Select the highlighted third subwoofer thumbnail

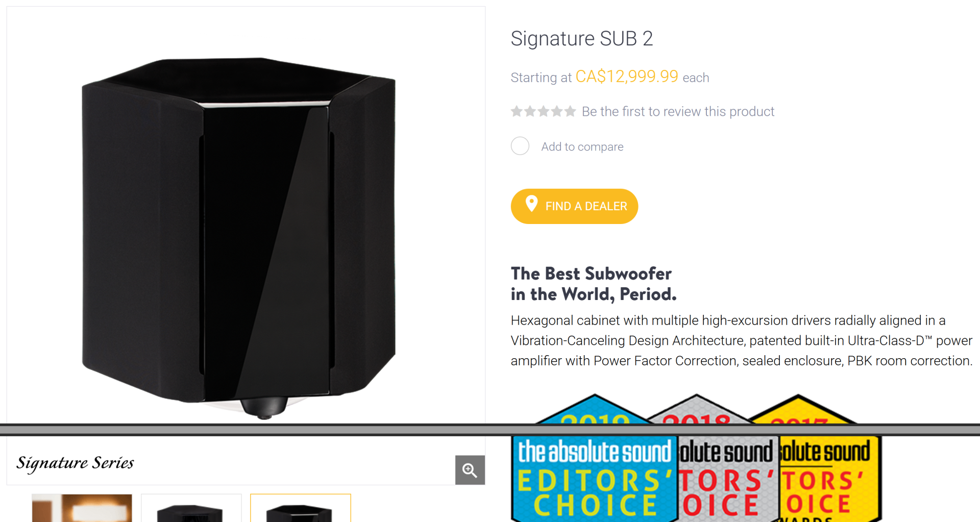point(300,508)
